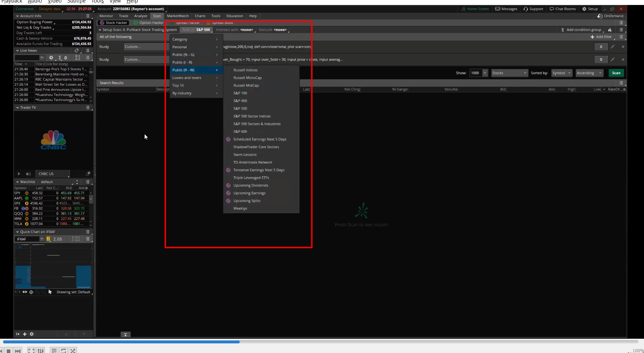Remove the second Study filter
Viewport: 644px width, 353px height.
tap(623, 60)
